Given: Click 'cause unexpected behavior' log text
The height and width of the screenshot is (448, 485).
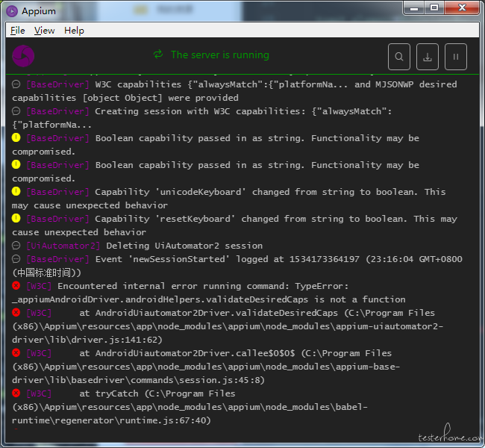Looking at the screenshot, I should pos(79,232).
